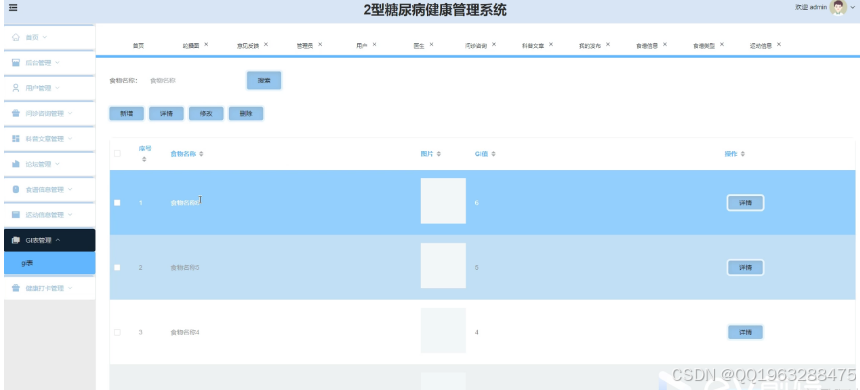Click the 搜索 button
This screenshot has width=860, height=390.
point(264,80)
